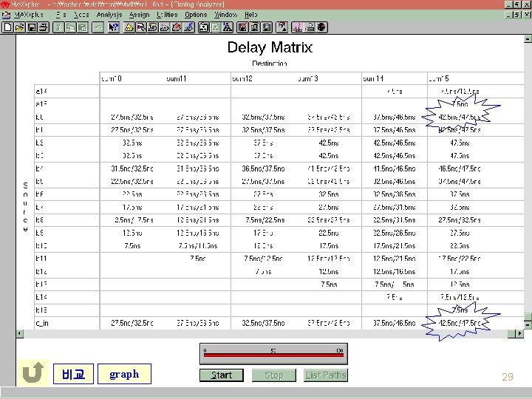Open the Options menu
The image size is (532, 399).
pos(196,15)
